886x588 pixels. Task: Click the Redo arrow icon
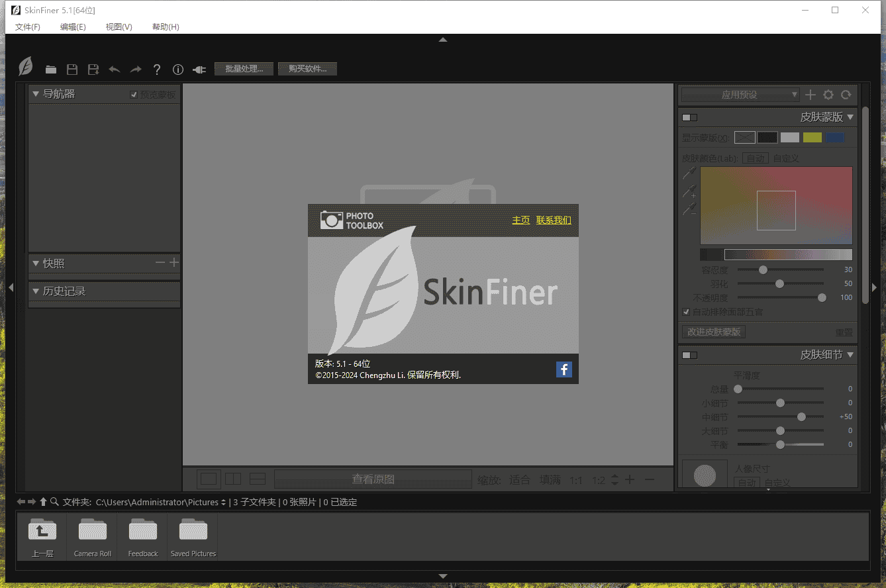(135, 69)
